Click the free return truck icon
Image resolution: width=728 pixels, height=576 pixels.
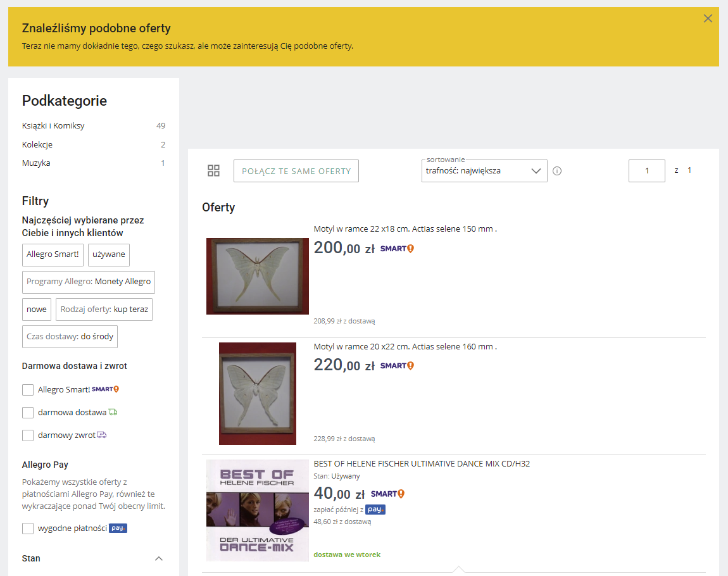point(102,435)
